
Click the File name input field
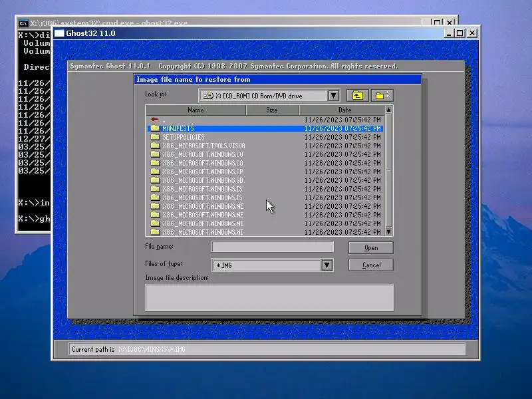(x=273, y=247)
